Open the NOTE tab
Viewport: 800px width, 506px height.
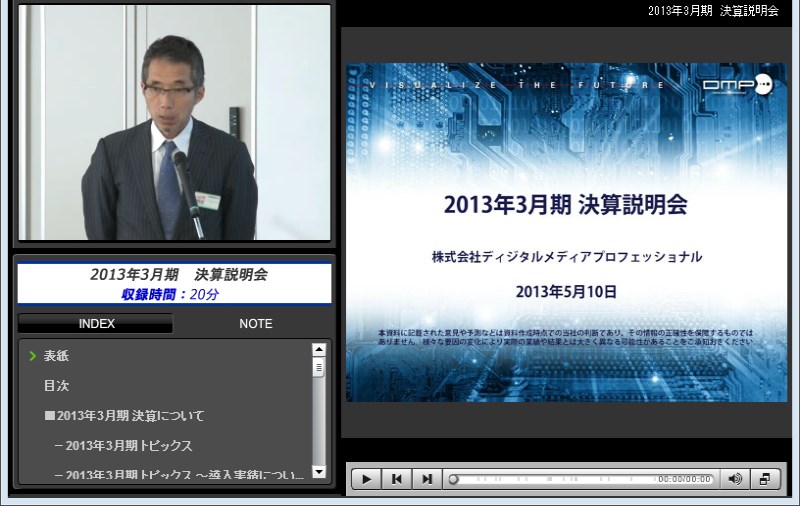pos(256,323)
